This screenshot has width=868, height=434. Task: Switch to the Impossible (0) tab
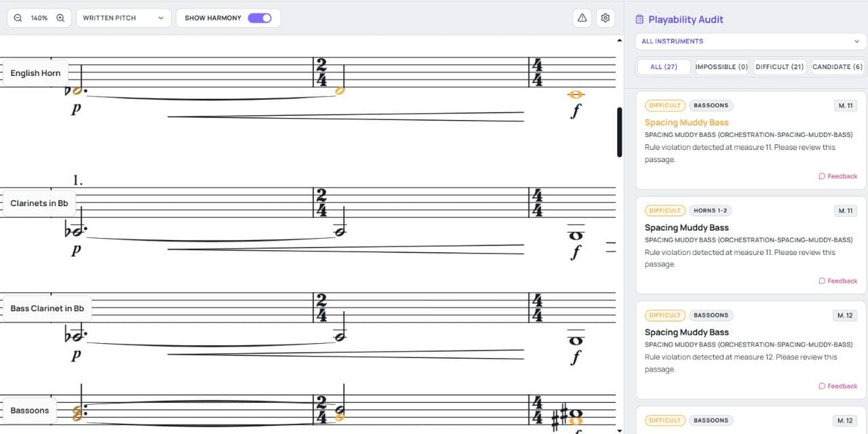722,67
